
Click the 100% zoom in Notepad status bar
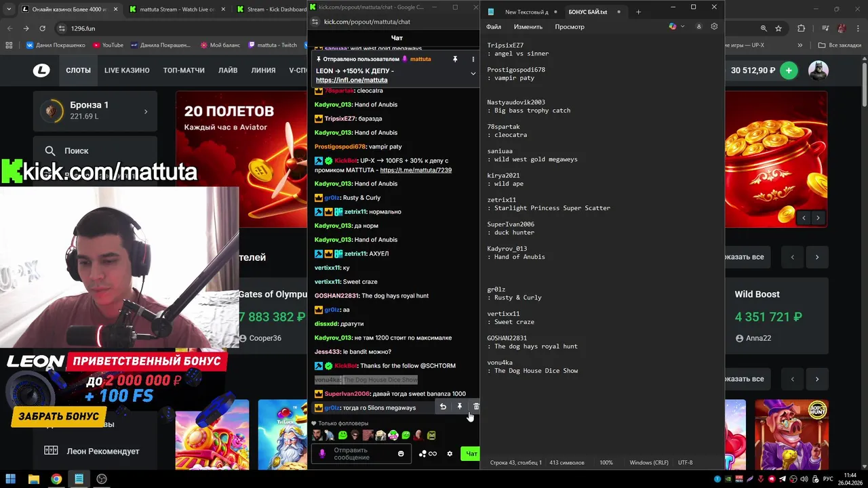606,462
